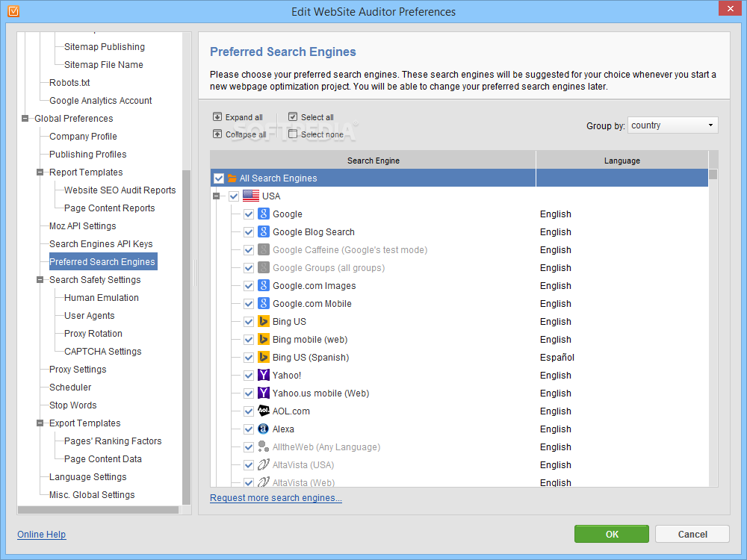Close the preferences dialog window
Image resolution: width=747 pixels, height=560 pixels.
coord(731,8)
